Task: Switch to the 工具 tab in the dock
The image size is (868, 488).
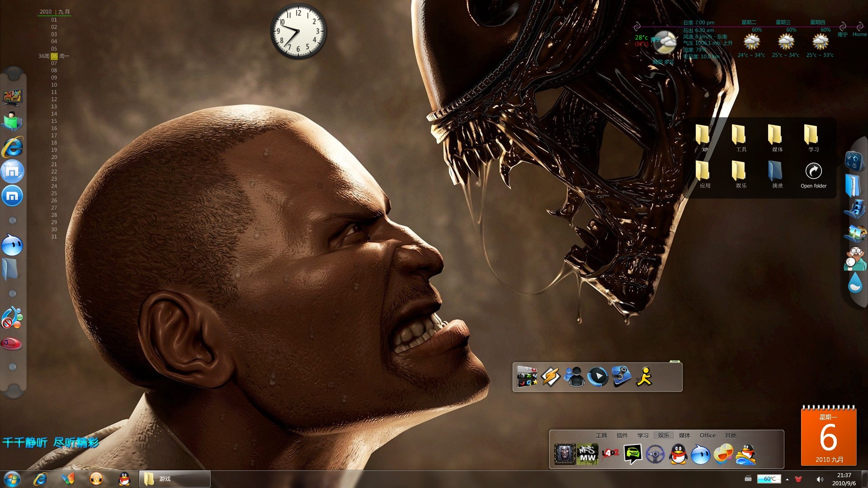Action: (x=601, y=436)
